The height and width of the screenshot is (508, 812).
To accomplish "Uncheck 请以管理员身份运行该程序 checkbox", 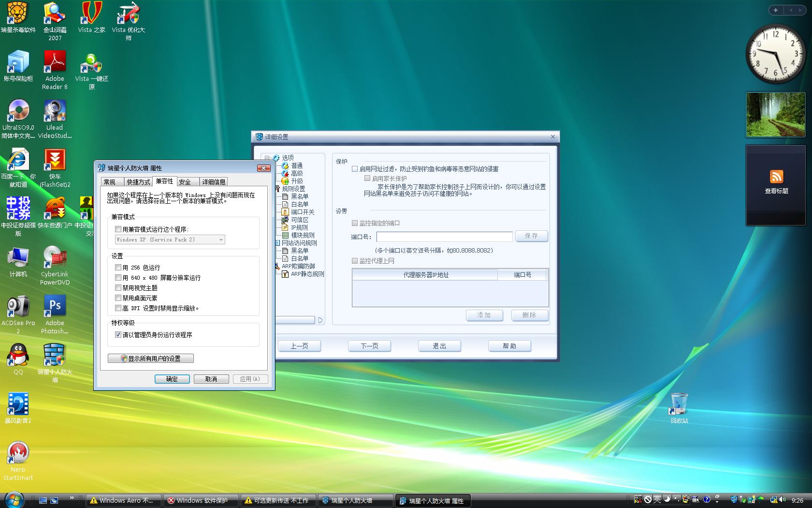I will [118, 335].
